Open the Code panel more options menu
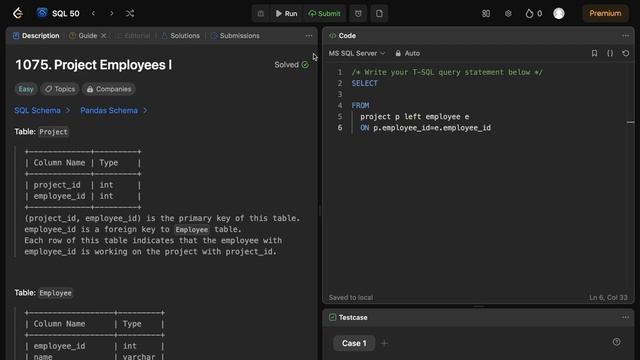The height and width of the screenshot is (360, 640). point(625,36)
